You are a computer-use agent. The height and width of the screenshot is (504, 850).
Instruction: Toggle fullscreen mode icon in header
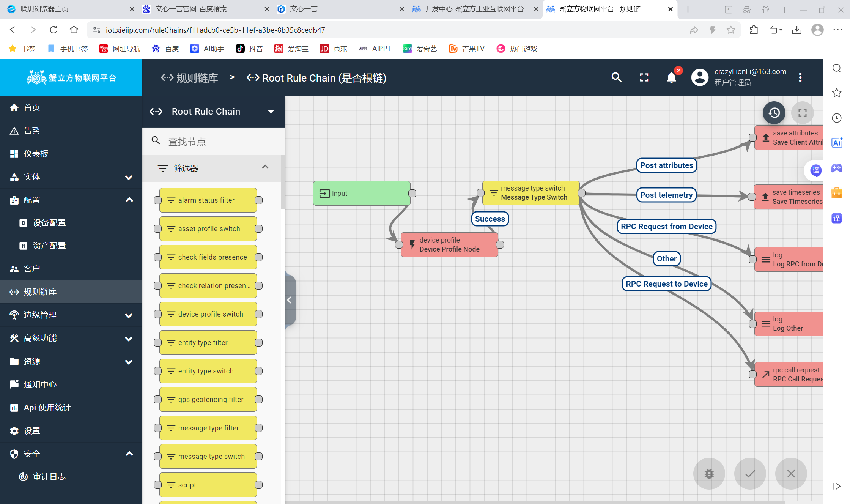click(644, 77)
